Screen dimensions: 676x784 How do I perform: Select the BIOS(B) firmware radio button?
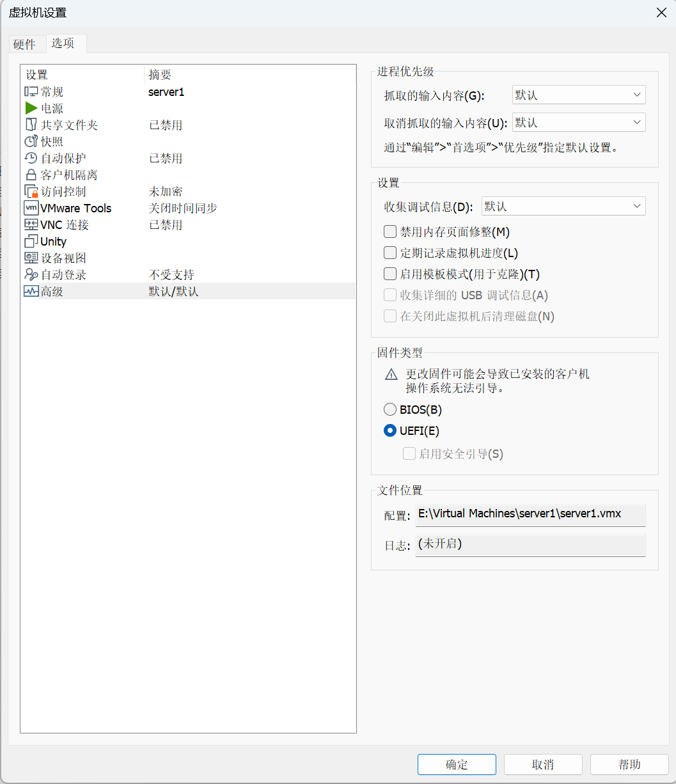tap(390, 409)
